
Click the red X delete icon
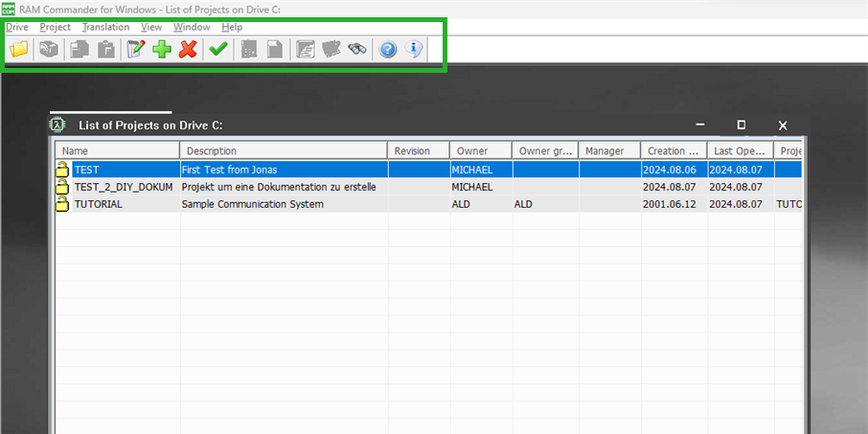coord(188,50)
